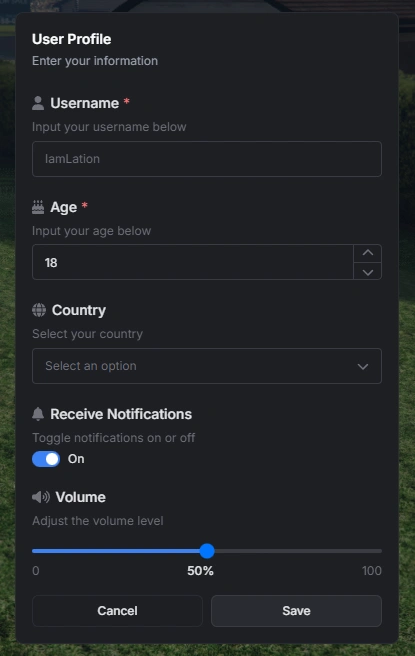Click the speaker icon beside Volume
The image size is (415, 656).
(41, 497)
